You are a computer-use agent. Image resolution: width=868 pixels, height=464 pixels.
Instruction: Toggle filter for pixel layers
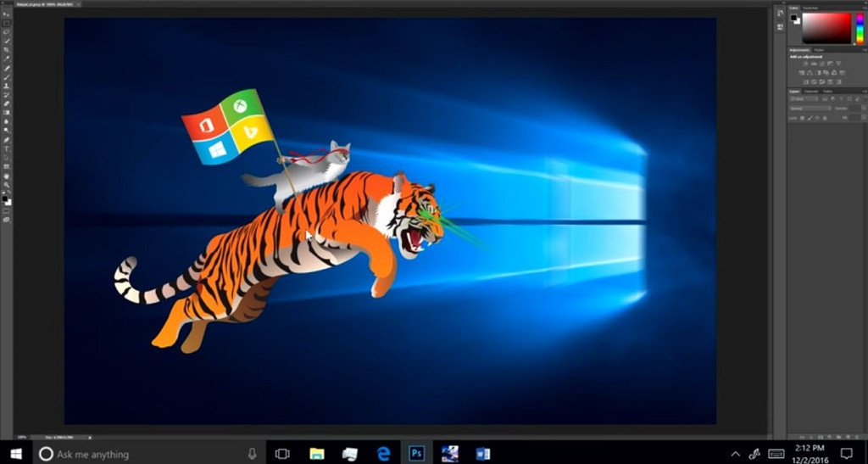[825, 99]
